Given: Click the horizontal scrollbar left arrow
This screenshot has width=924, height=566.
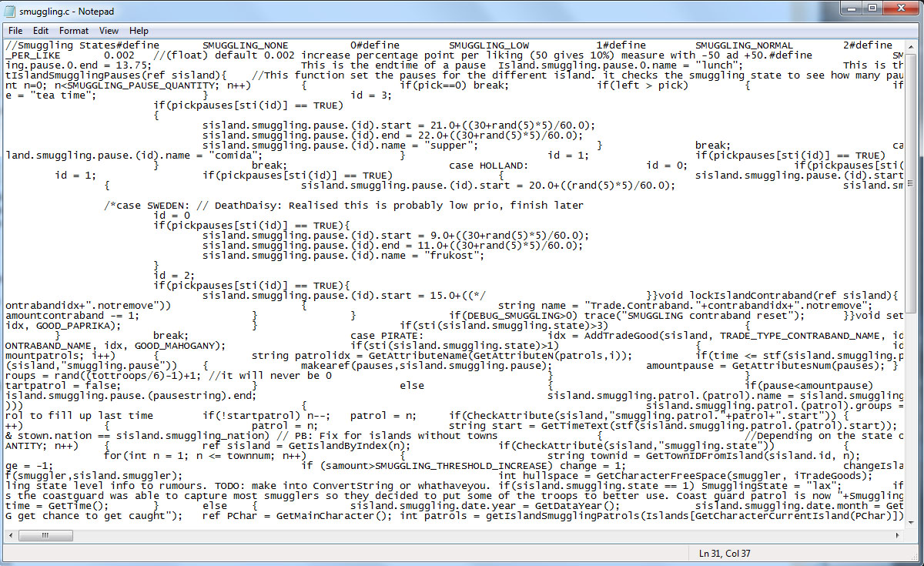Looking at the screenshot, I should click(10, 537).
